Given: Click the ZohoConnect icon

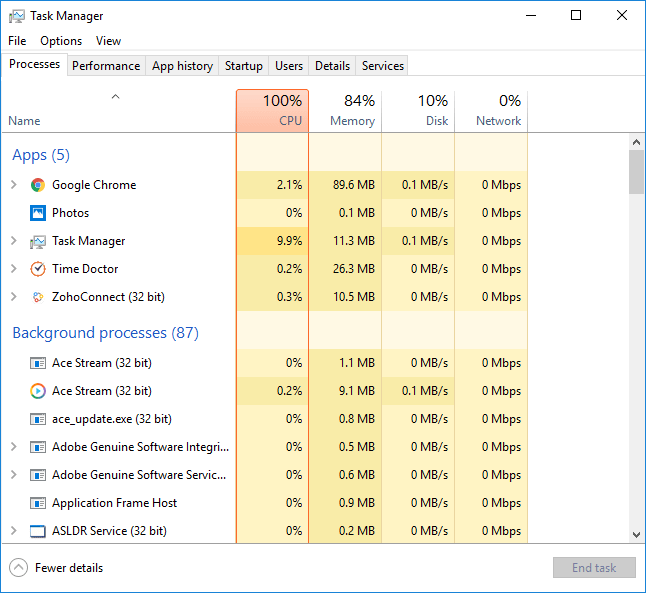Looking at the screenshot, I should pos(38,297).
